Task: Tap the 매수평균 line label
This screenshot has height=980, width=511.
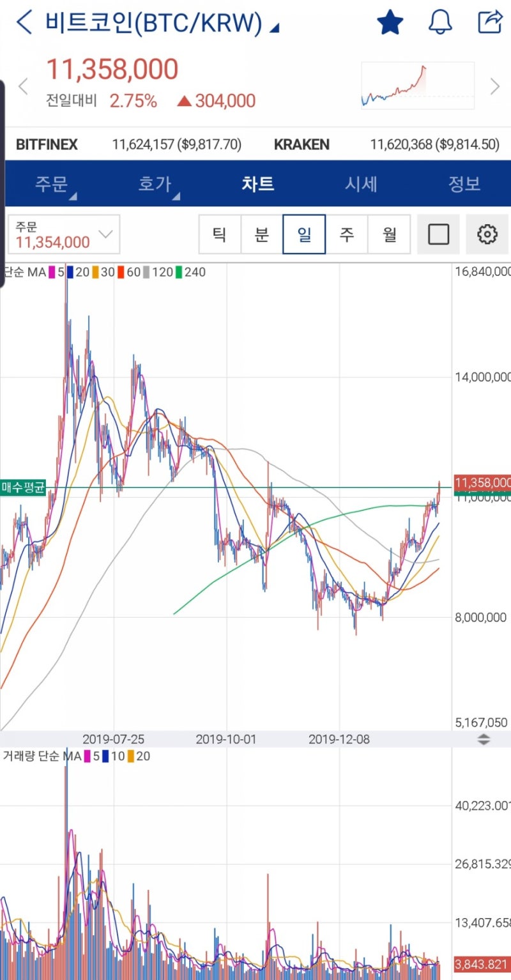Action: click(23, 488)
